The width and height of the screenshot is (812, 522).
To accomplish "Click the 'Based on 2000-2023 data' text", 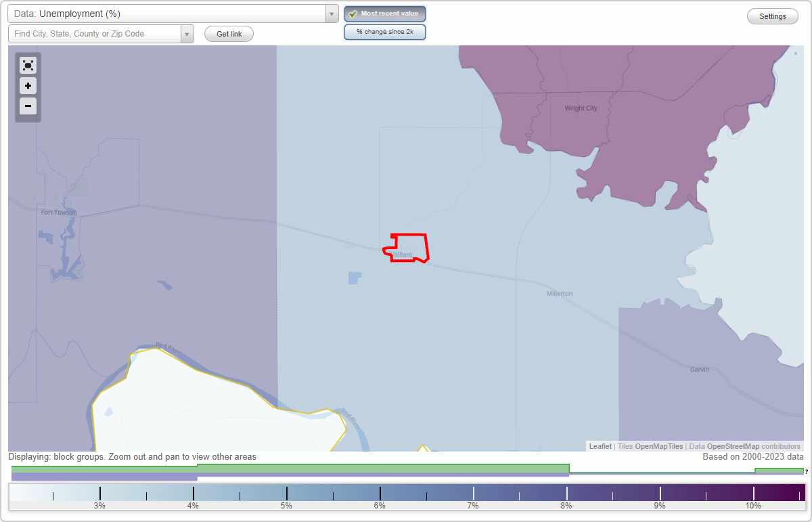I will (x=753, y=457).
